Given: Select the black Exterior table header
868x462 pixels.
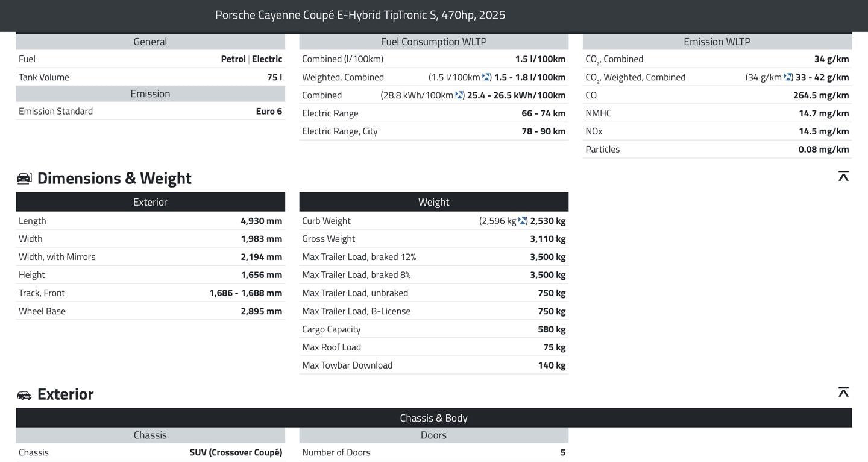Looking at the screenshot, I should click(150, 202).
